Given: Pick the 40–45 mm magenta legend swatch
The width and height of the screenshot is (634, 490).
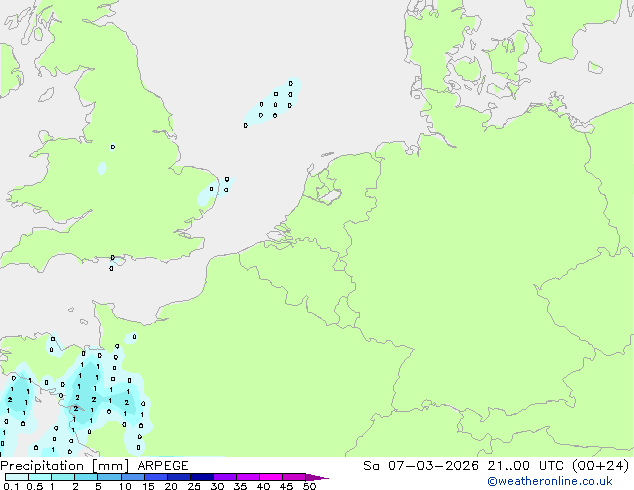Looking at the screenshot, I should point(271,477).
